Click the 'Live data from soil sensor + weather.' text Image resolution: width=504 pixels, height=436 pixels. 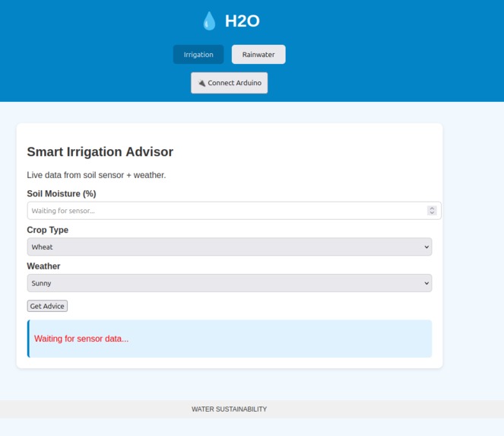(97, 175)
